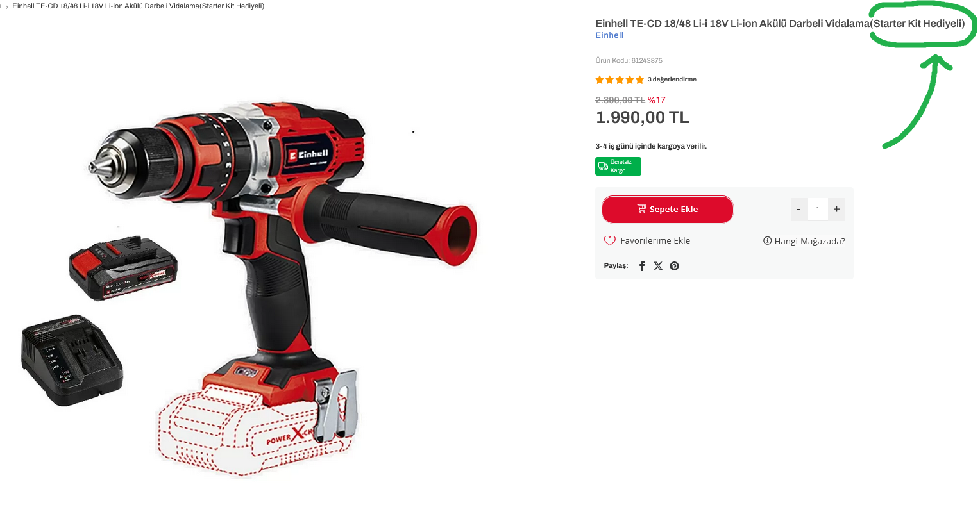Click the shopping cart icon on Sepete Ekle
The height and width of the screenshot is (505, 980).
point(642,209)
